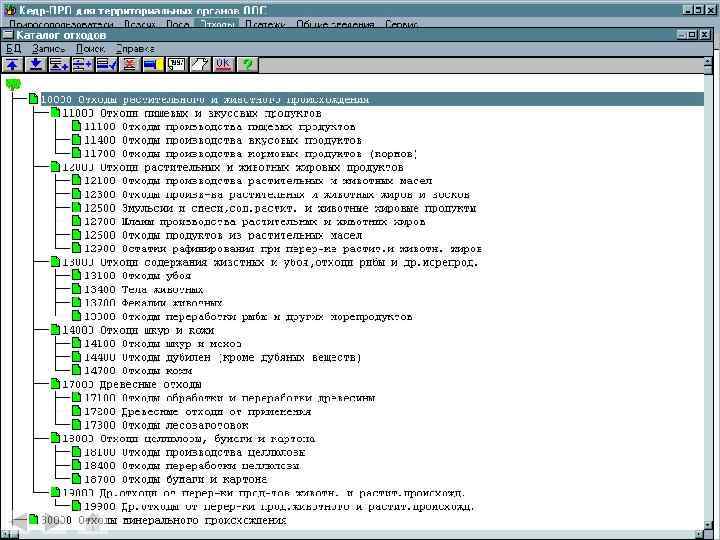
Task: Select row 17200 Древесные отходы от применения
Action: (x=197, y=411)
